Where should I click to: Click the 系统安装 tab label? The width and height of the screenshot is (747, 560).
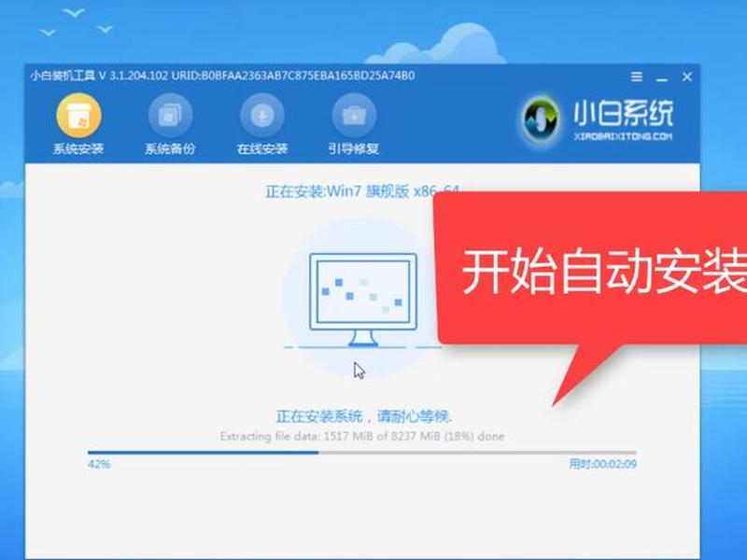tap(78, 149)
